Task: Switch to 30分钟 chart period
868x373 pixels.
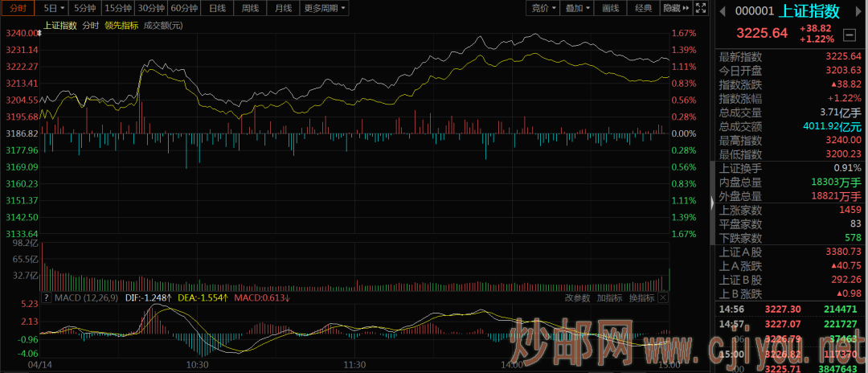Action: click(151, 8)
